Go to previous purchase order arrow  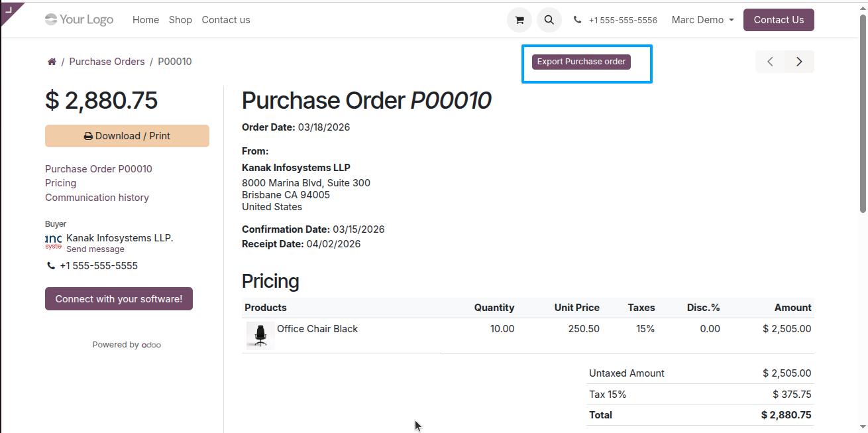click(x=770, y=62)
